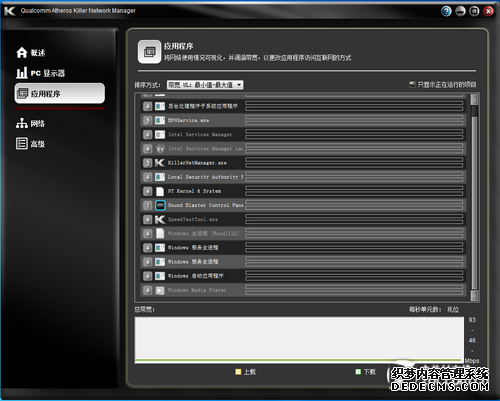The height and width of the screenshot is (401, 500).
Task: Open the 排序方式 sort dropdown
Action: (x=205, y=85)
